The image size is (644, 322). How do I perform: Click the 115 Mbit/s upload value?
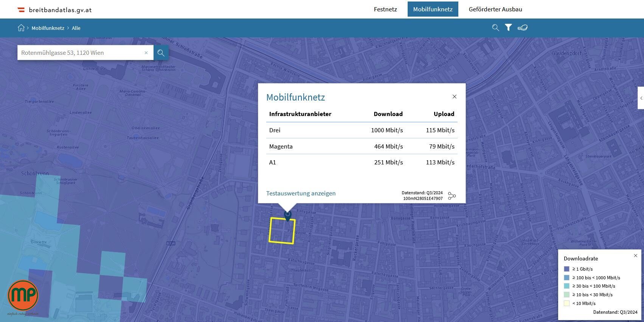pos(440,130)
